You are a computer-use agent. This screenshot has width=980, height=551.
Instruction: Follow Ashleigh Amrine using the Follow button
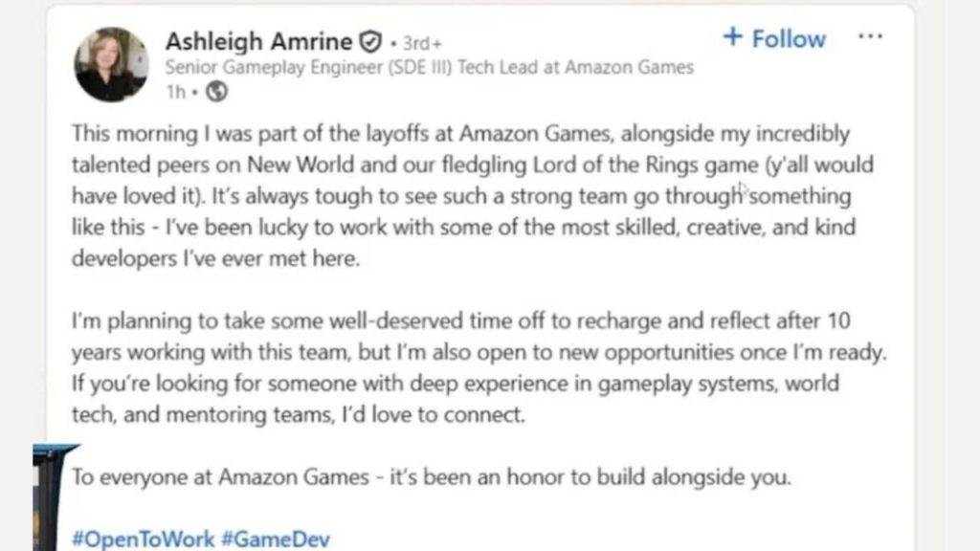point(775,39)
